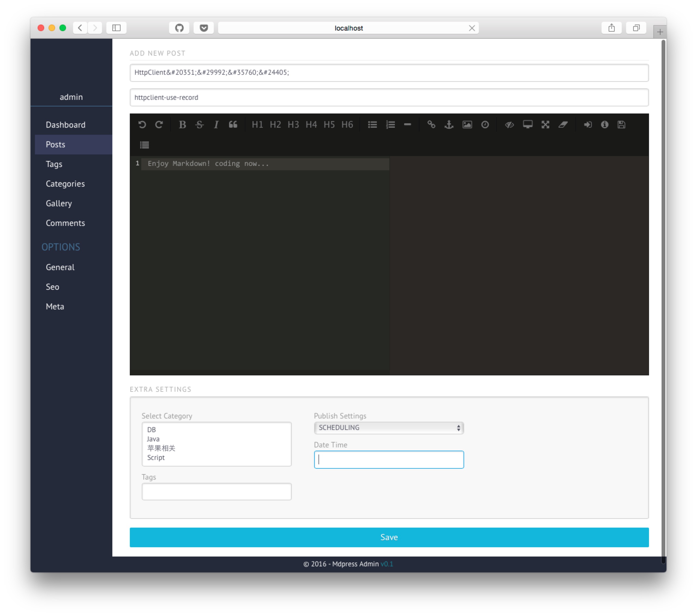Toggle live preview with eye-slash icon
The height and width of the screenshot is (616, 697).
pos(509,125)
